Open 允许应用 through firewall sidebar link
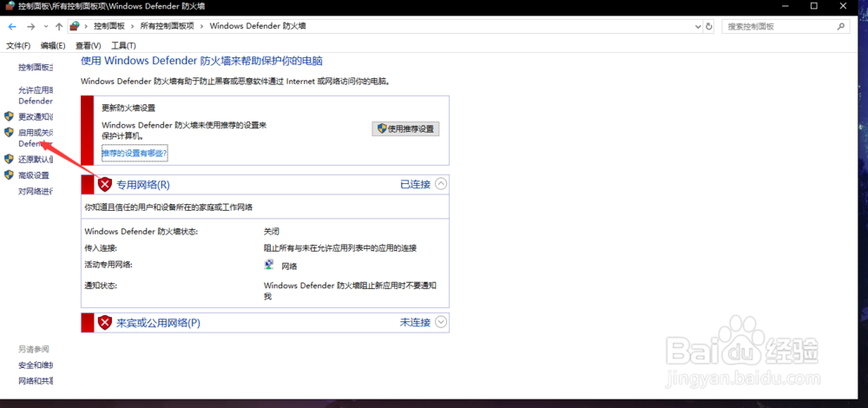 [36, 95]
